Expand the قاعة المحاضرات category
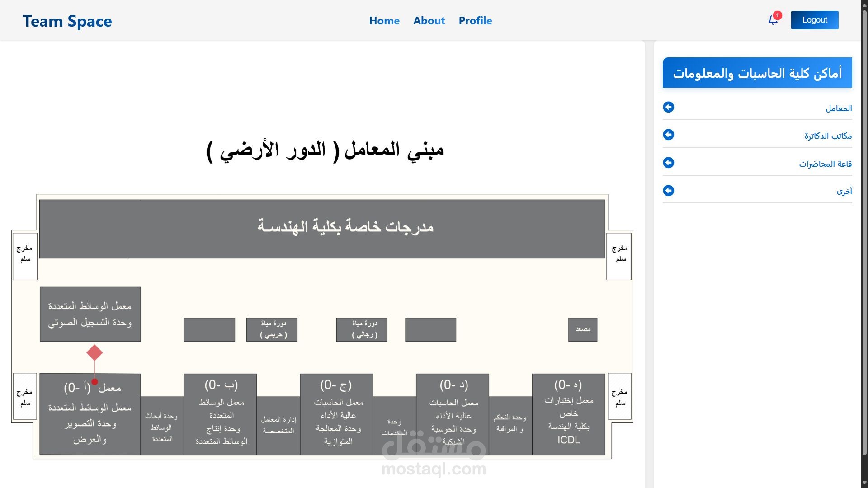Image resolution: width=868 pixels, height=488 pixels. 825,164
